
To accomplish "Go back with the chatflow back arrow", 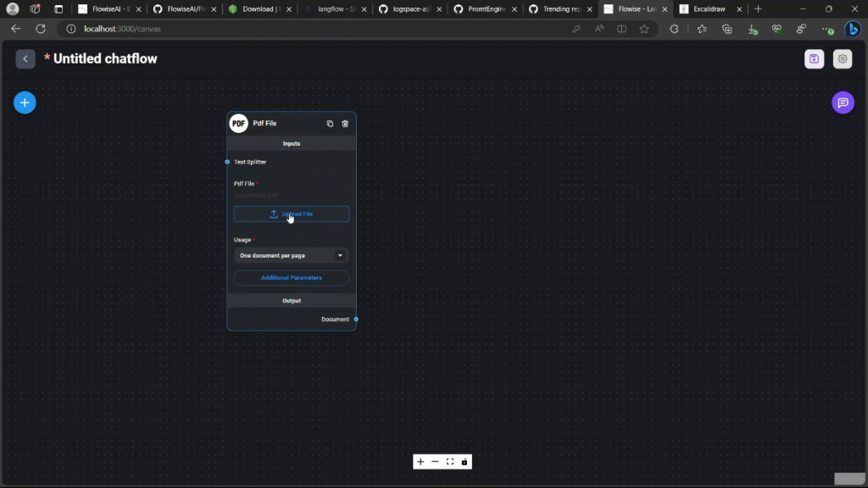I will (x=25, y=58).
